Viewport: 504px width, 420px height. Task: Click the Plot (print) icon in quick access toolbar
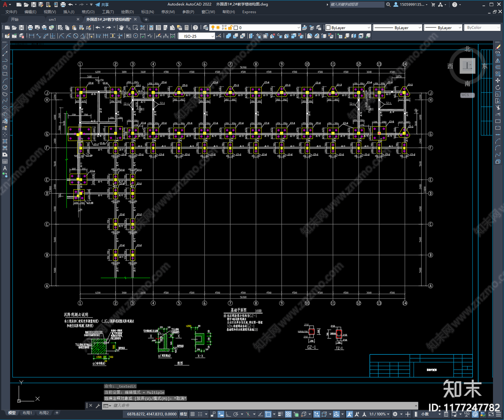(x=63, y=4)
